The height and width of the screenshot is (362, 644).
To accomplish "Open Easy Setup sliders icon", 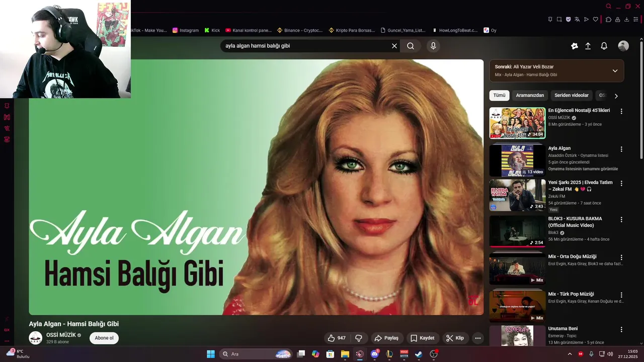I will click(x=636, y=19).
